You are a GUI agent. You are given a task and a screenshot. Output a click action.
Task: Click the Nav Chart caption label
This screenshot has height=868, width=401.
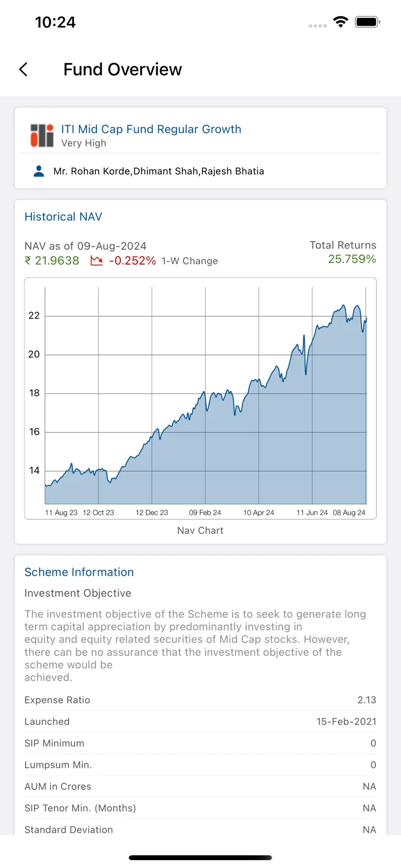(200, 530)
